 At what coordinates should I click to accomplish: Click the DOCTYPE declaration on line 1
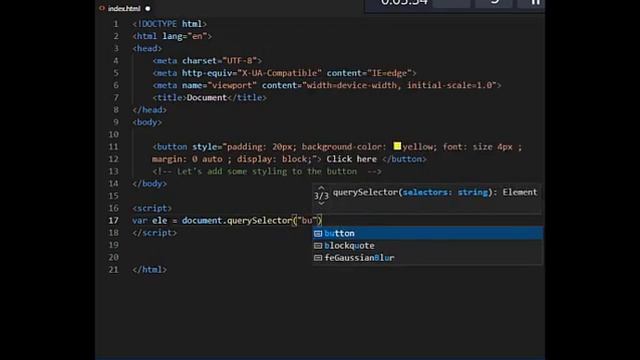[x=169, y=24]
